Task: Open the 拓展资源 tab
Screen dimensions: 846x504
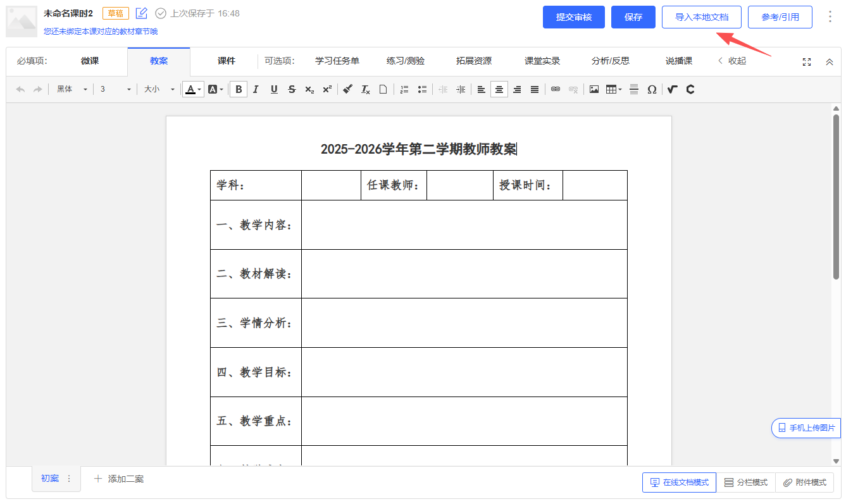Action: [x=474, y=61]
